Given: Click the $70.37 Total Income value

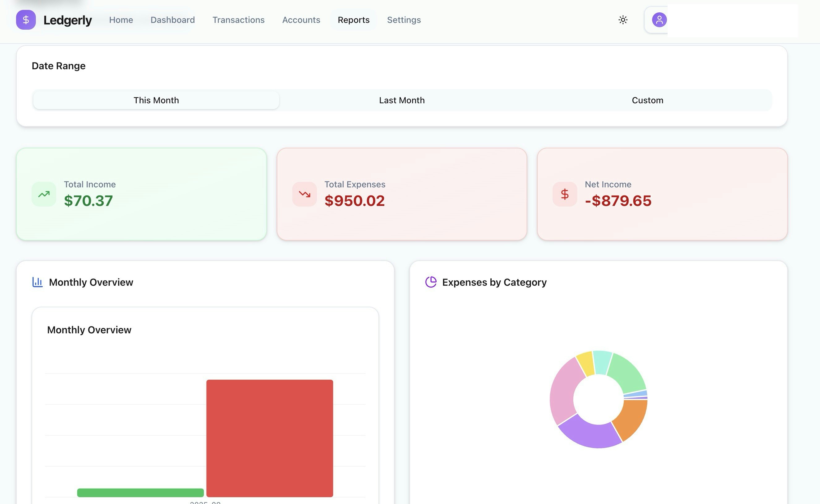Looking at the screenshot, I should coord(88,201).
